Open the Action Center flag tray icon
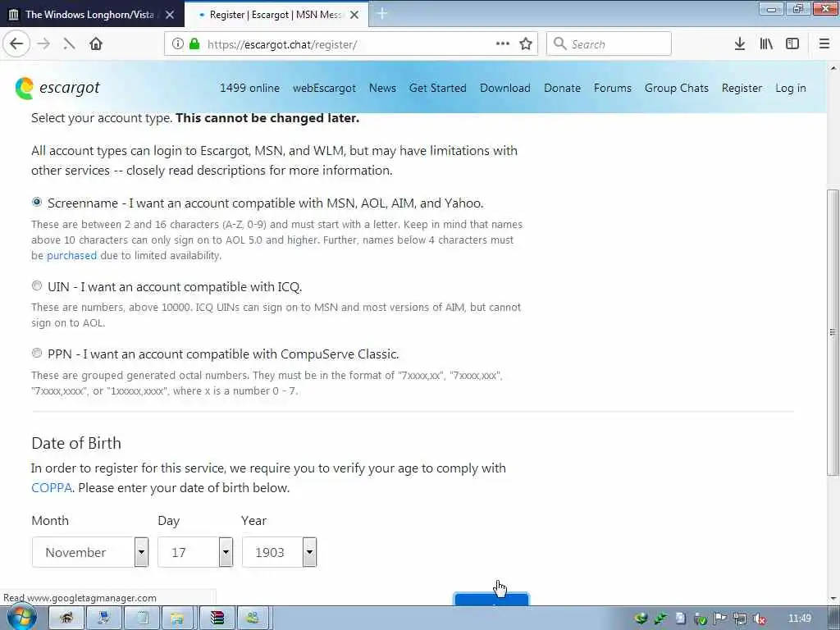 [720, 619]
